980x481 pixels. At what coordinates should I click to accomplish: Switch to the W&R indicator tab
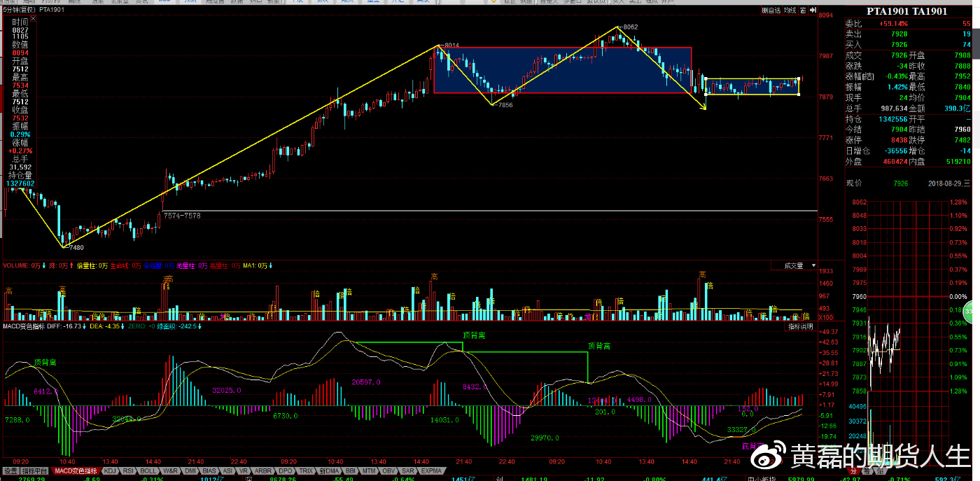click(x=170, y=470)
